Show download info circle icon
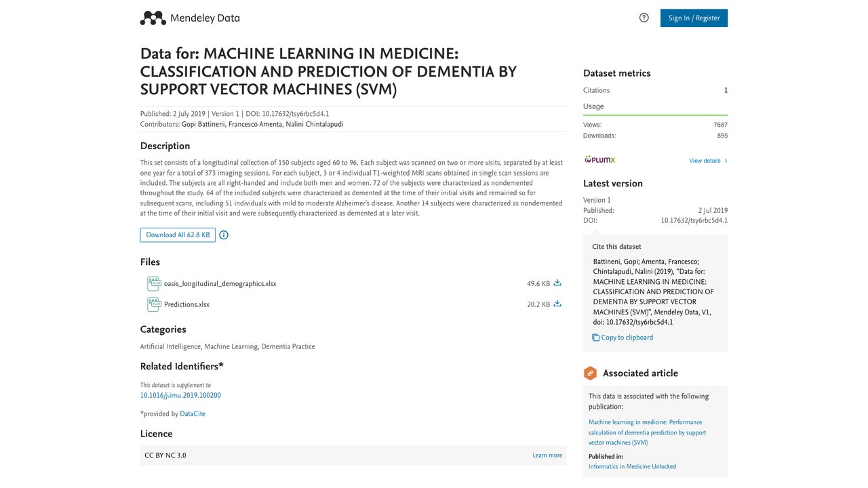868x488 pixels. 224,235
